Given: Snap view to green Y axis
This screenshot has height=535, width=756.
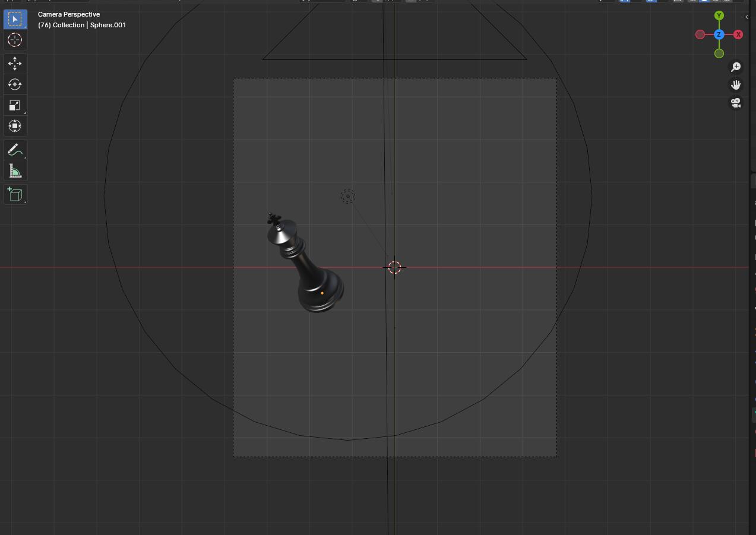Looking at the screenshot, I should pyautogui.click(x=719, y=15).
